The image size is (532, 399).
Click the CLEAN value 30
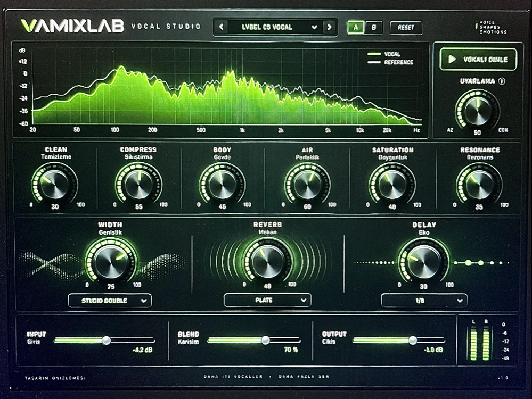pos(55,207)
